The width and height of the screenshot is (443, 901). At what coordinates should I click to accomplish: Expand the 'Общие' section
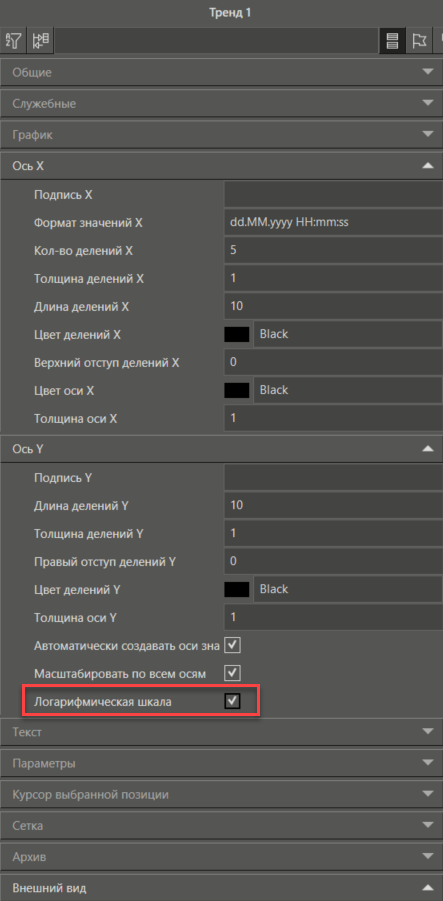click(x=221, y=73)
